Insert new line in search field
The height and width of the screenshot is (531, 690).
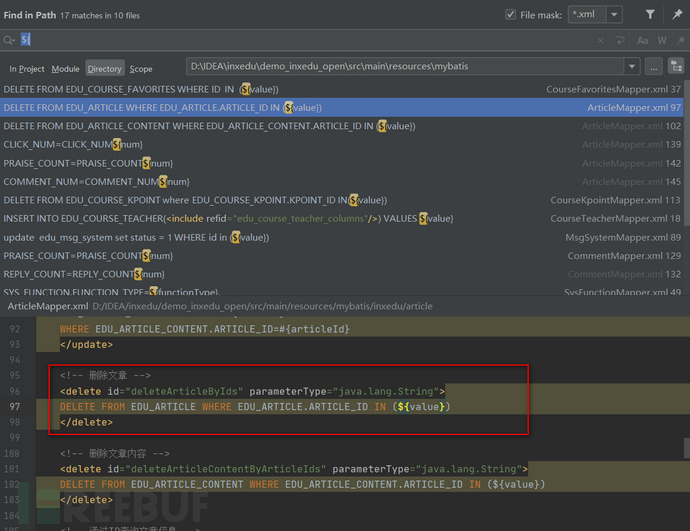point(621,40)
